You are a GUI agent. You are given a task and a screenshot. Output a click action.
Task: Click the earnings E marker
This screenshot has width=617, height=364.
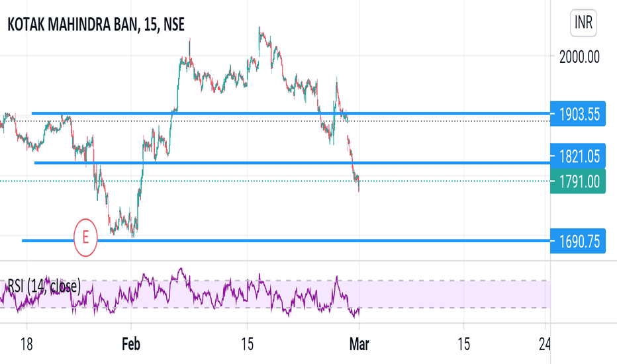tap(85, 238)
